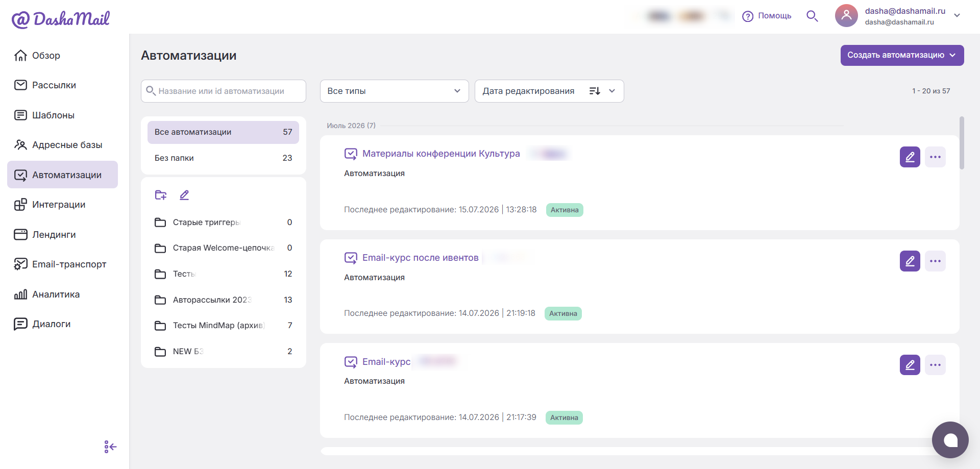The width and height of the screenshot is (980, 469).
Task: Click folder icon beside Авторассылки 2023
Action: [160, 300]
